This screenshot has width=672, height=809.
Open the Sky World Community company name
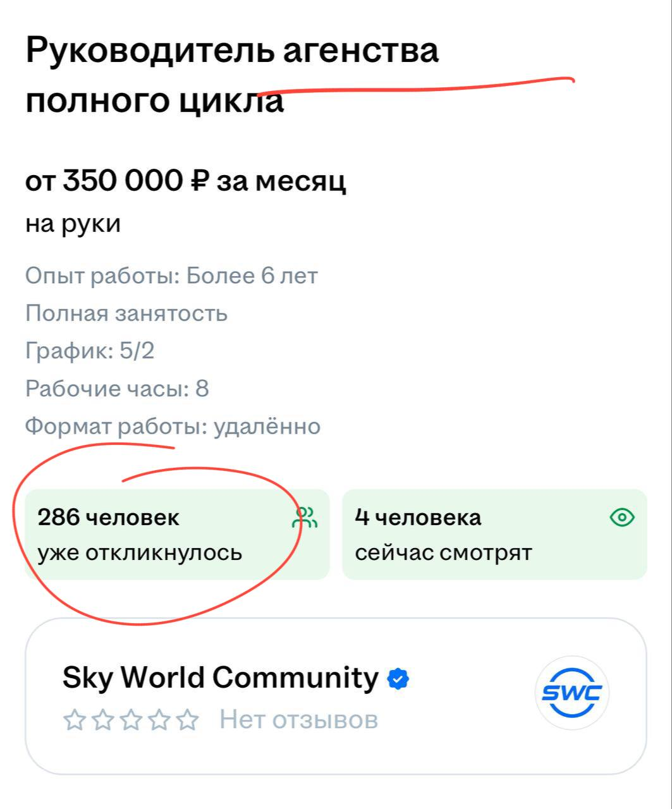220,678
